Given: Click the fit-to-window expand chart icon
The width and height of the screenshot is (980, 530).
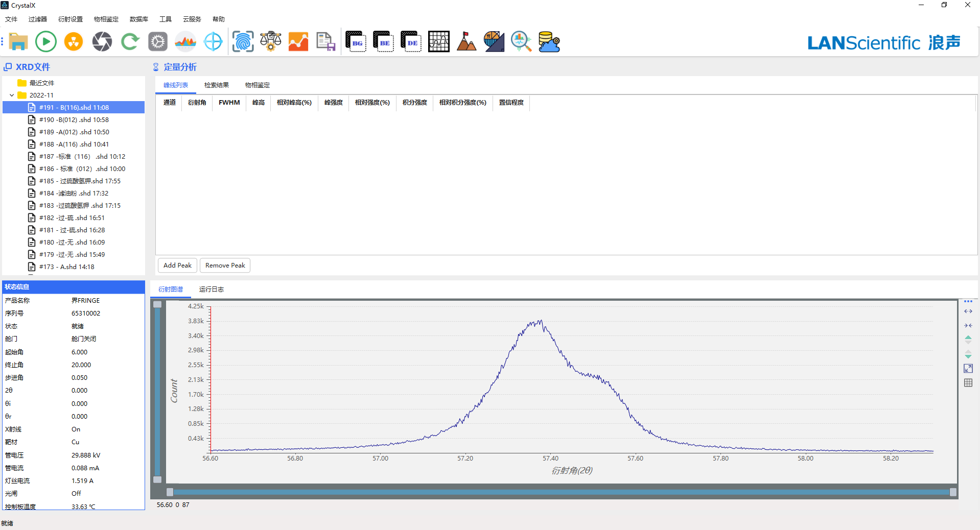Looking at the screenshot, I should [x=968, y=369].
